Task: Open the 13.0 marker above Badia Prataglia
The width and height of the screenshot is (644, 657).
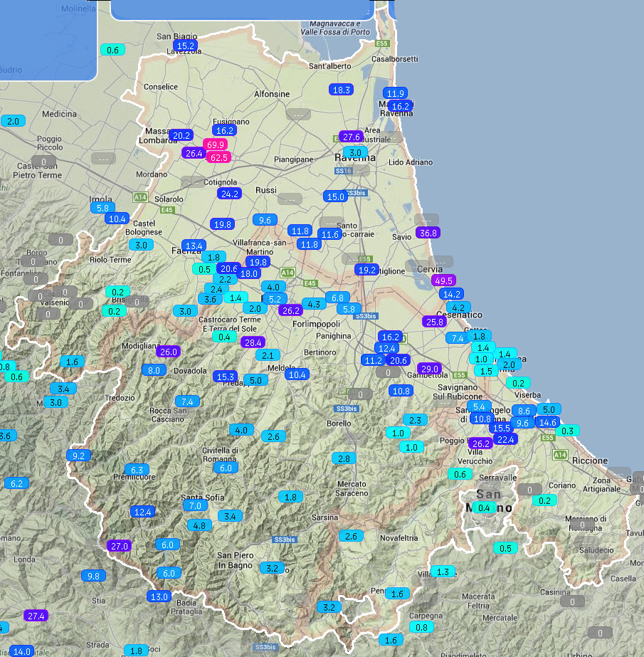Action: [159, 596]
